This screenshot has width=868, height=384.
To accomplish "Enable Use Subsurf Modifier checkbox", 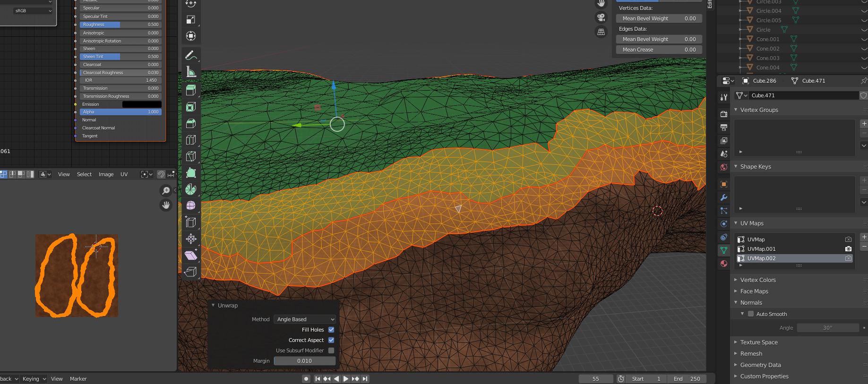I will pos(331,350).
